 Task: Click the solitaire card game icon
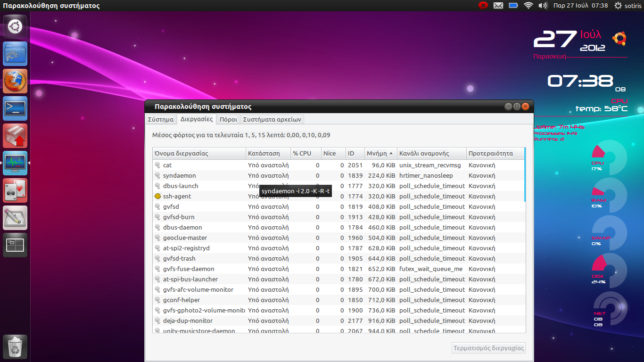pyautogui.click(x=15, y=190)
